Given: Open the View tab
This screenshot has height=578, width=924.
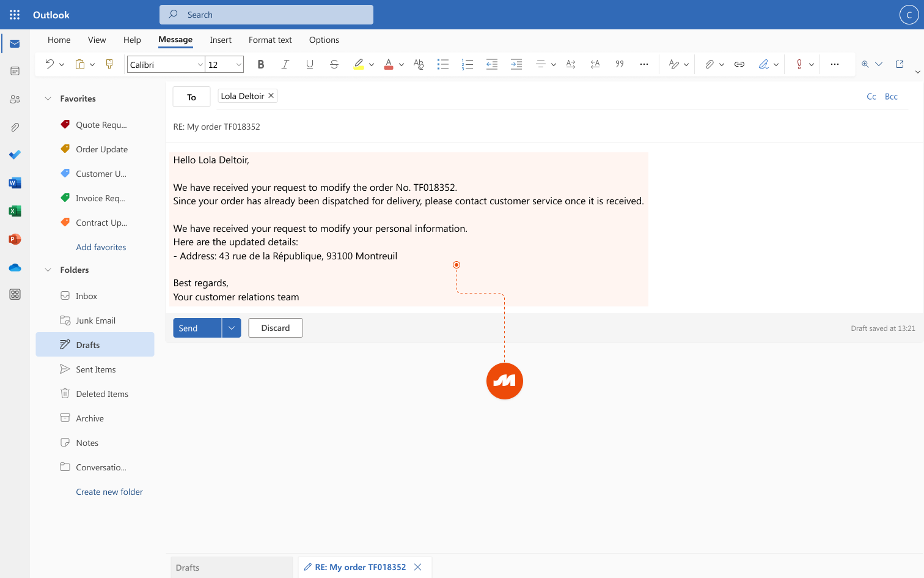Looking at the screenshot, I should click(97, 40).
